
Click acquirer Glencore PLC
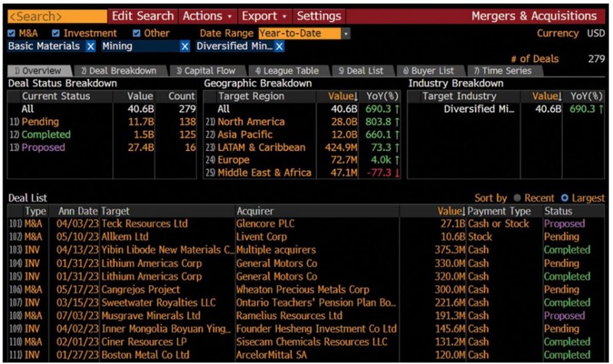[265, 224]
